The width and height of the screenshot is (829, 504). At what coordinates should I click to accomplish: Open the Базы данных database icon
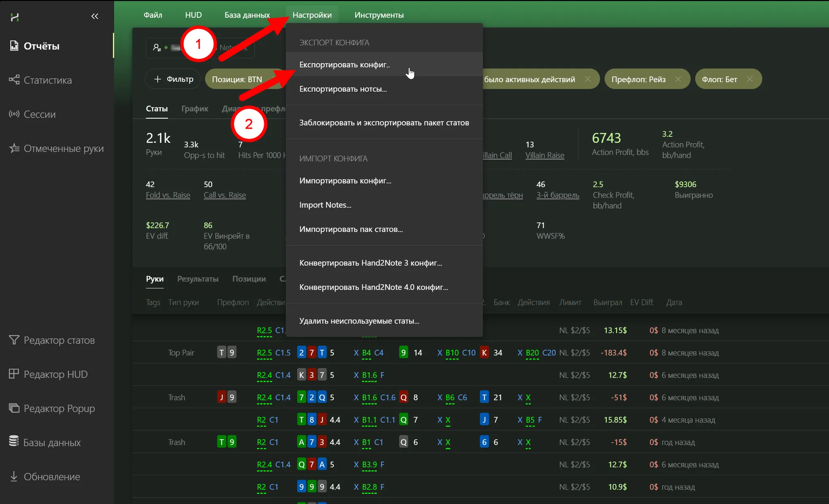point(14,441)
